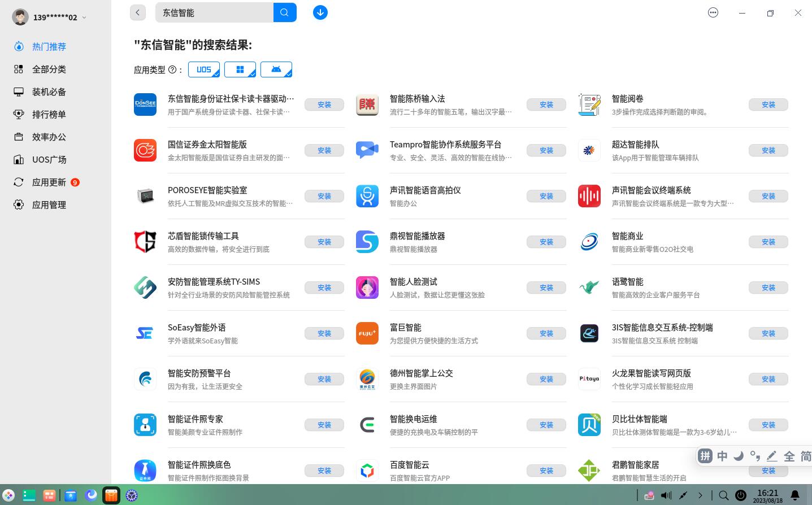Expand the 139******02 account dropdown
812x505 pixels.
(84, 17)
